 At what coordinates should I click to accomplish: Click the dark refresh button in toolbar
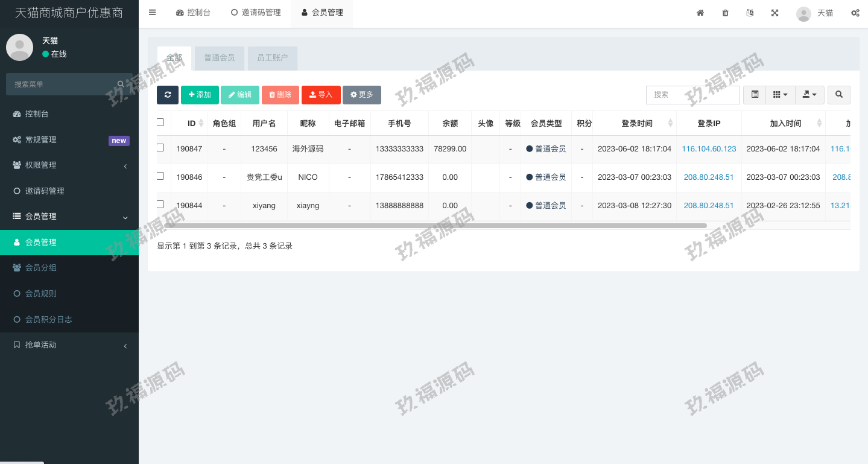(x=168, y=95)
